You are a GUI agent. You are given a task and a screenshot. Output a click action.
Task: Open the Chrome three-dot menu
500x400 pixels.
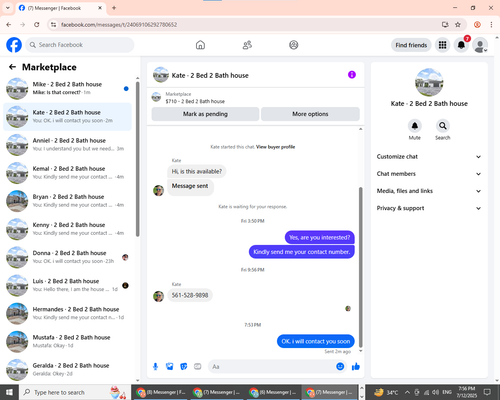(491, 24)
